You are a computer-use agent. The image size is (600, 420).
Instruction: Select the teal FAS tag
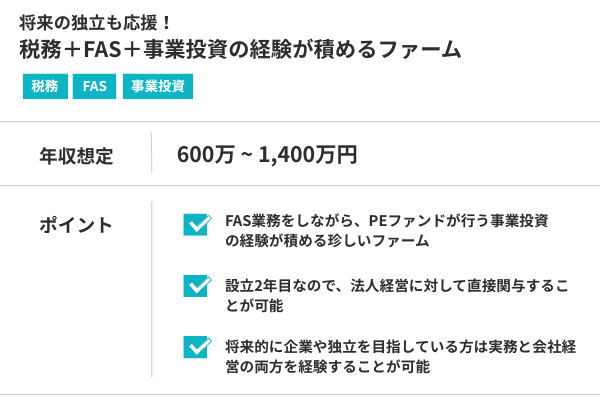pyautogui.click(x=95, y=86)
